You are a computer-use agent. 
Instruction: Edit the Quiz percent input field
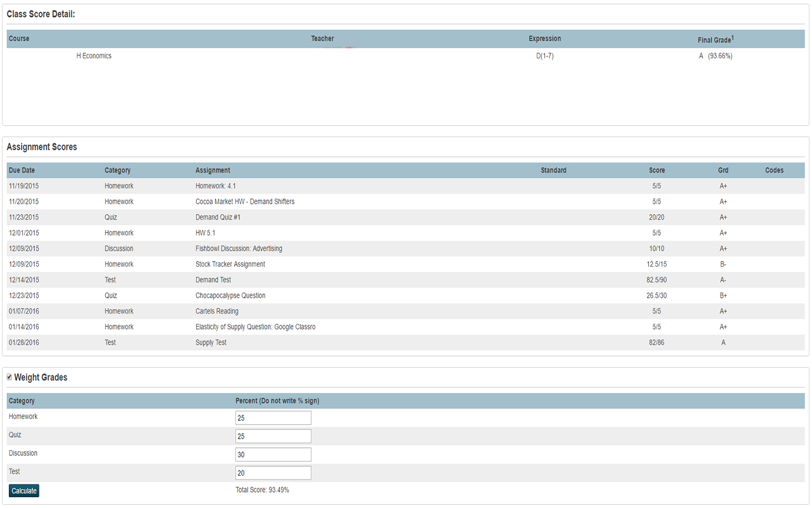click(273, 436)
